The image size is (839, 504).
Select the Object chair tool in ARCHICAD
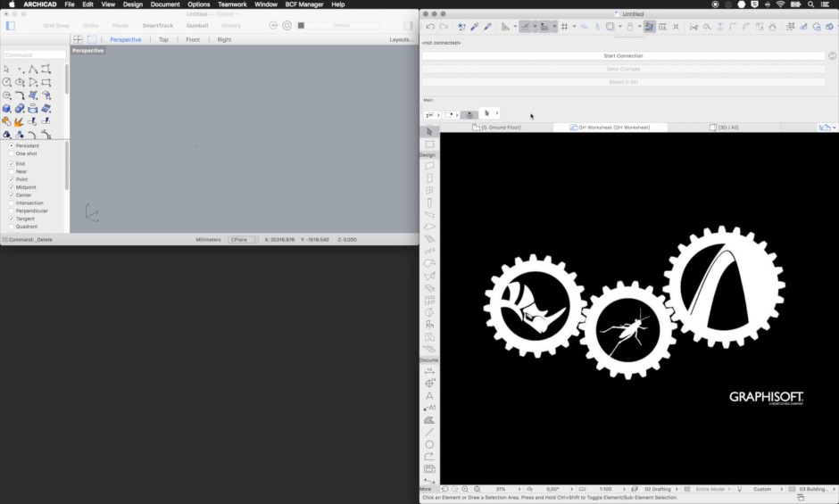429,325
